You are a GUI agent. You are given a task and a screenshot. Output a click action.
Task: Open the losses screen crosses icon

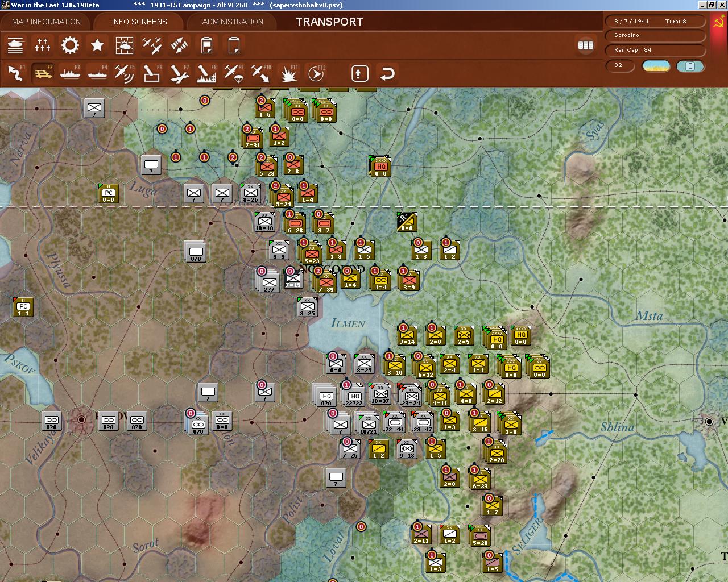43,45
